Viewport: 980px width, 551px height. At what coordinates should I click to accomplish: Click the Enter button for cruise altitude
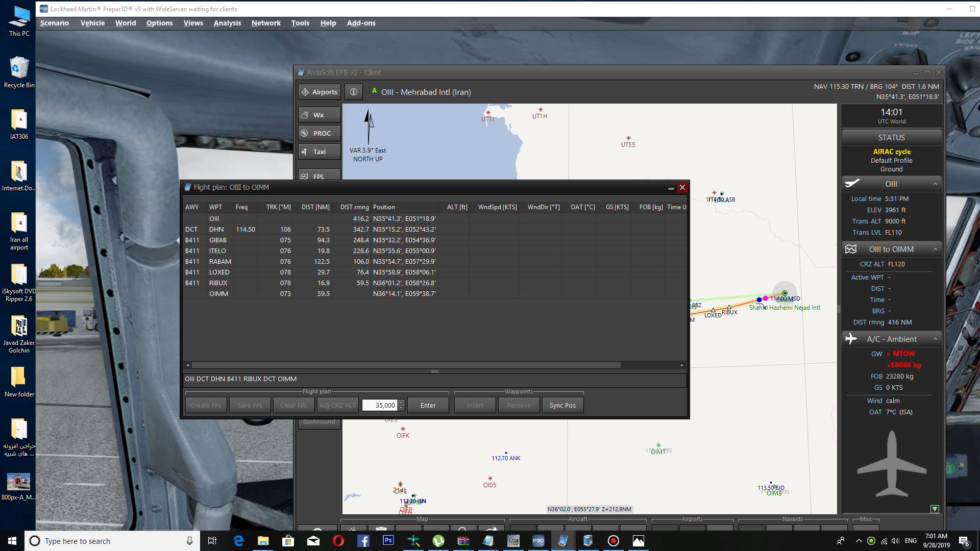(x=428, y=405)
